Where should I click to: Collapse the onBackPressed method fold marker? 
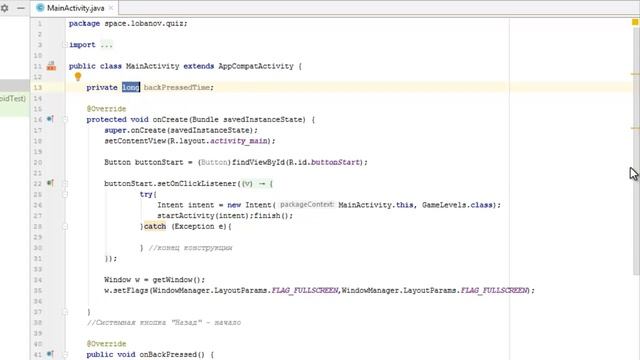tap(65, 354)
